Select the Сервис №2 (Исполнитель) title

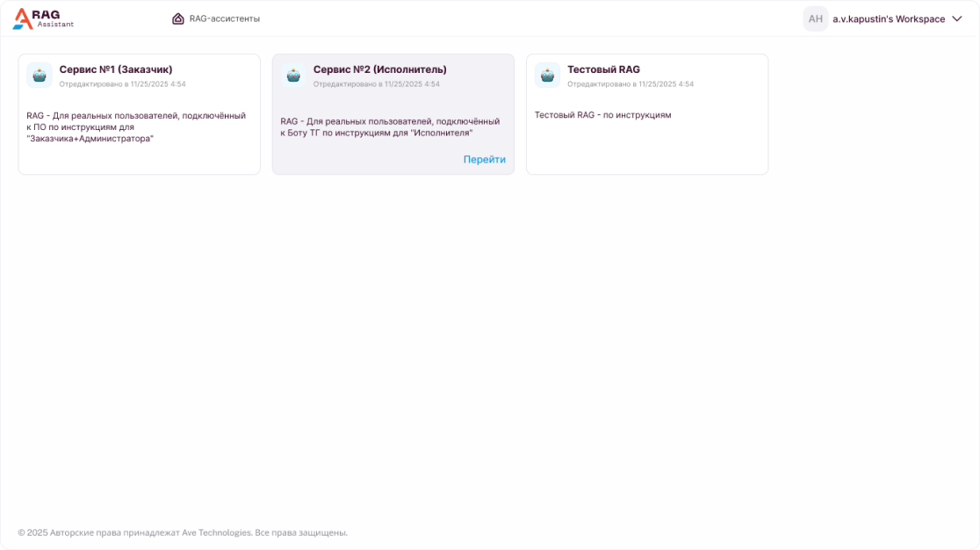(x=379, y=69)
